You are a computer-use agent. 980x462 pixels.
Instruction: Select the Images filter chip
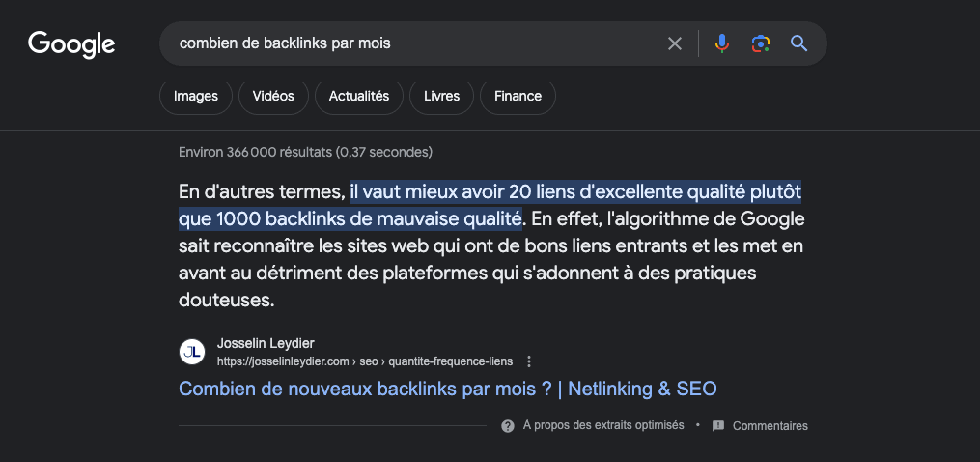coord(196,97)
